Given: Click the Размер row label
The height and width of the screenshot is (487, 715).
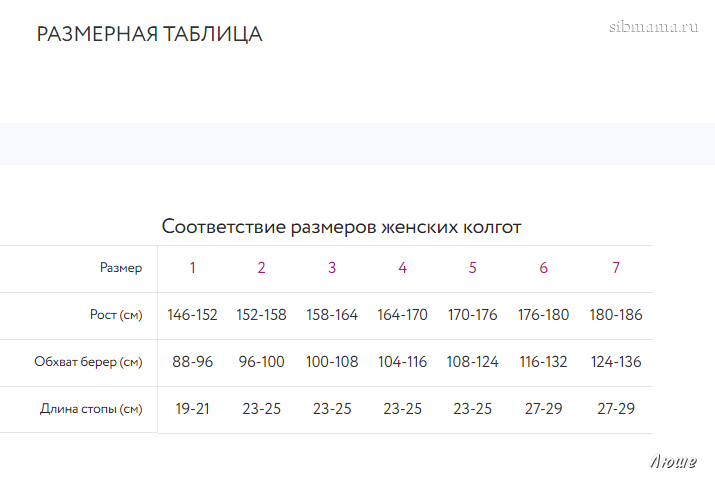Looking at the screenshot, I should (121, 268).
